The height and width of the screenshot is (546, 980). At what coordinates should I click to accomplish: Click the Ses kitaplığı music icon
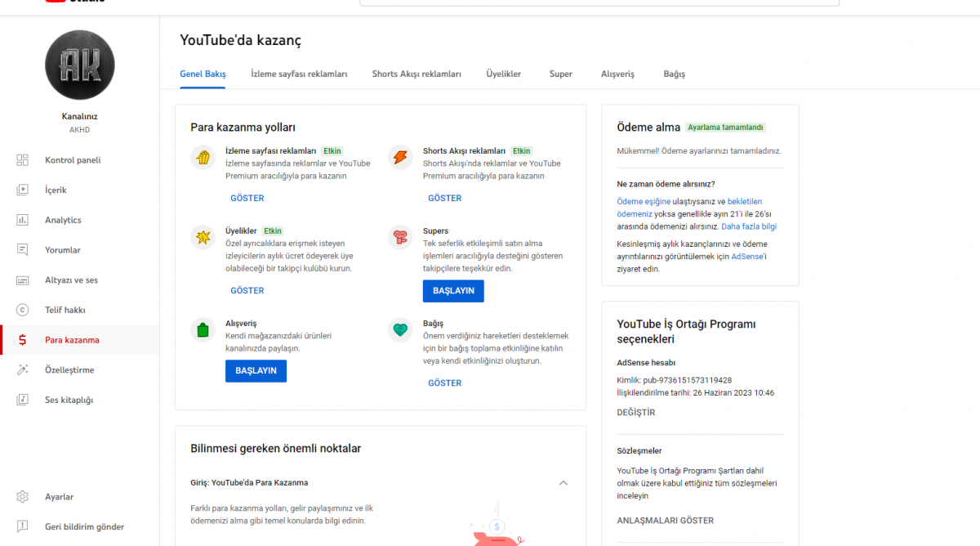tap(23, 400)
